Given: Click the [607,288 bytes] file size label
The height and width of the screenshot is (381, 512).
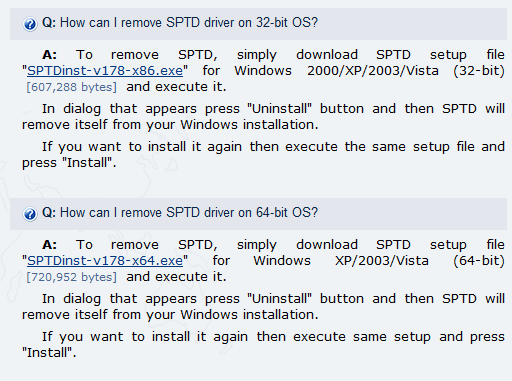Looking at the screenshot, I should (72, 87).
